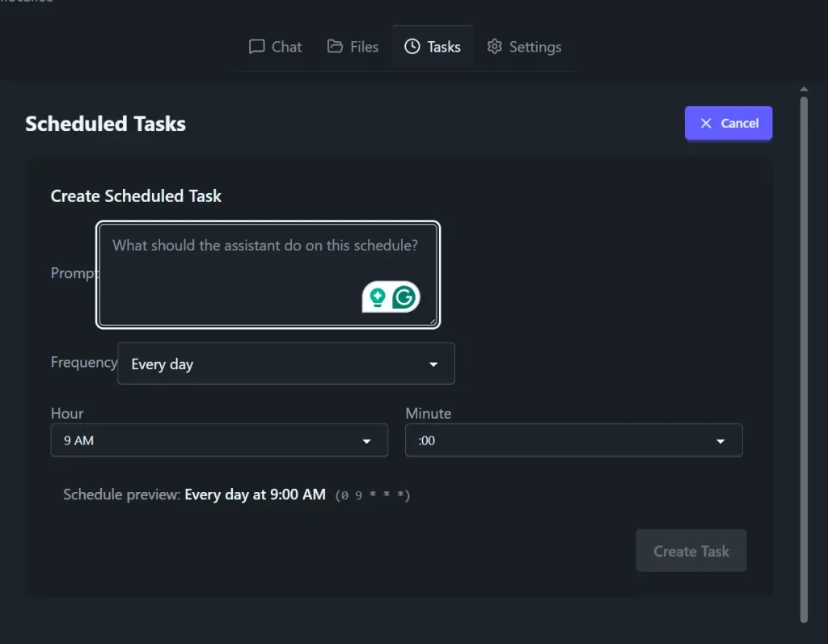Click the folder icon beside Files
This screenshot has width=828, height=644.
tap(334, 46)
